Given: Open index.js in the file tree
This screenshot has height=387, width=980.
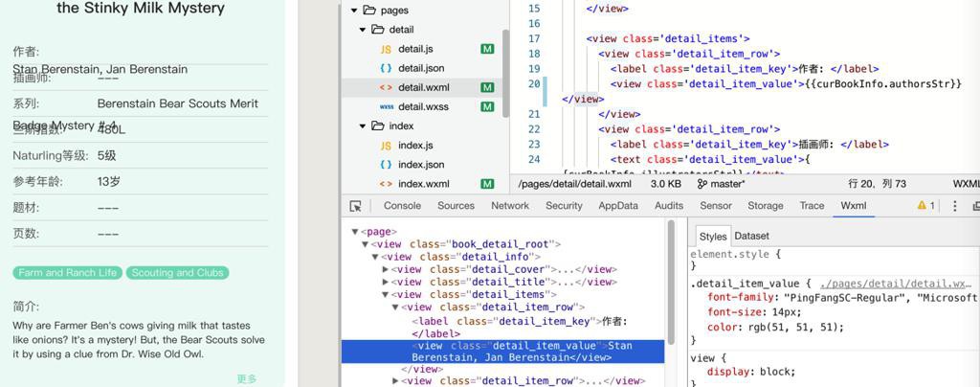Looking at the screenshot, I should point(415,146).
